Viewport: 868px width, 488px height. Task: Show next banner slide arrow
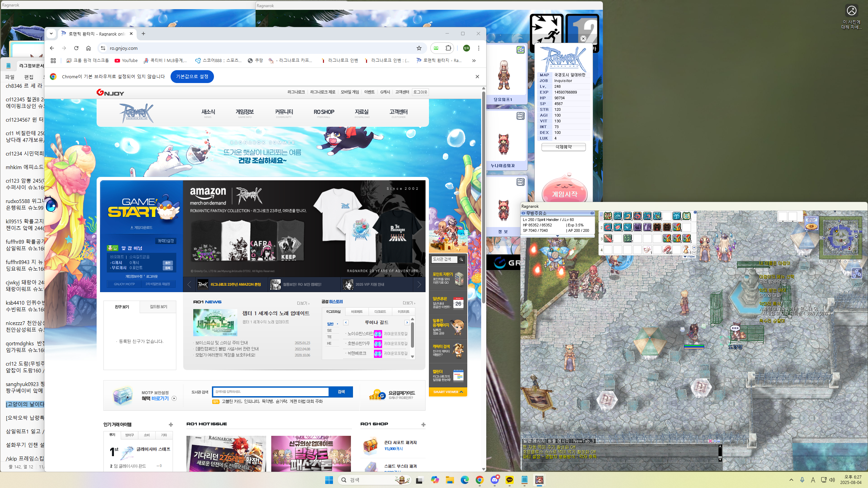(x=419, y=285)
